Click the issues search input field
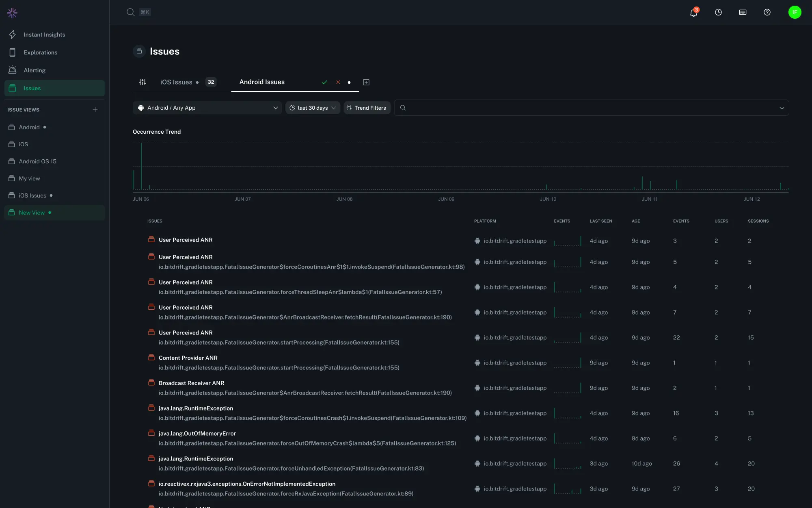 coord(589,108)
